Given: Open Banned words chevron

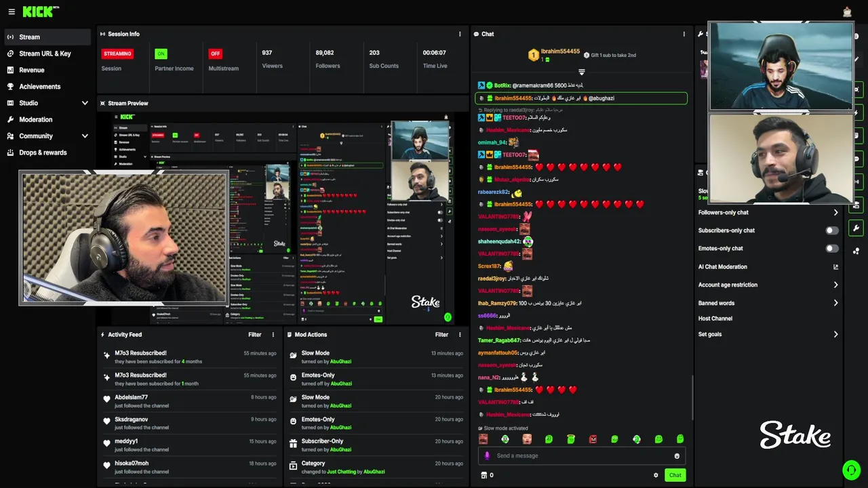Looking at the screenshot, I should [x=835, y=303].
